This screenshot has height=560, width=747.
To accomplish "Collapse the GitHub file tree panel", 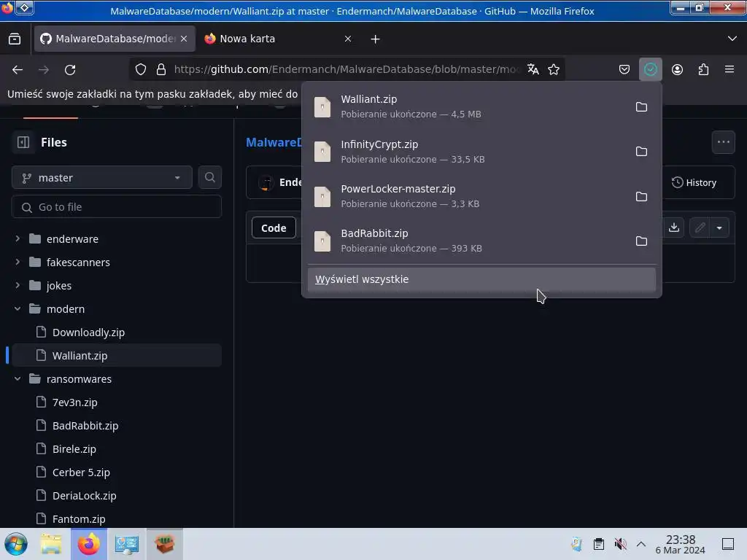I will pos(23,142).
